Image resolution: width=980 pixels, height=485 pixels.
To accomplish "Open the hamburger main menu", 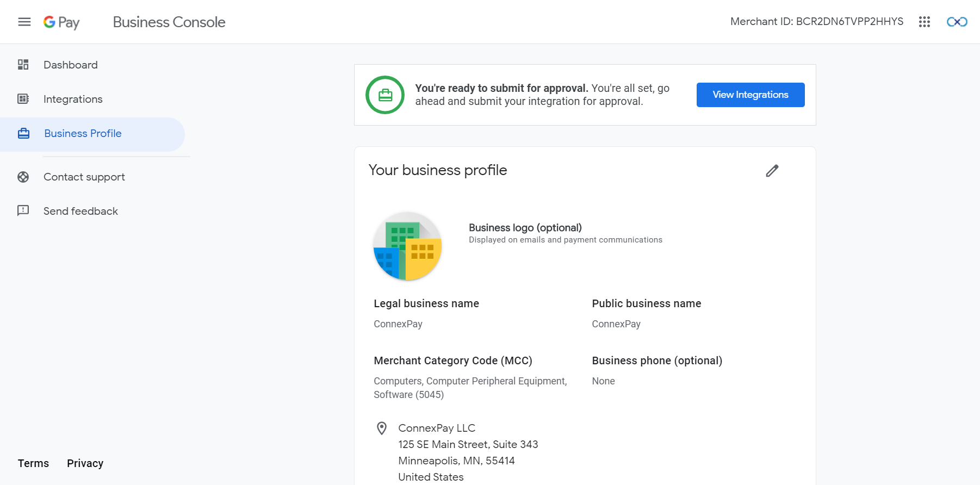I will tap(24, 22).
